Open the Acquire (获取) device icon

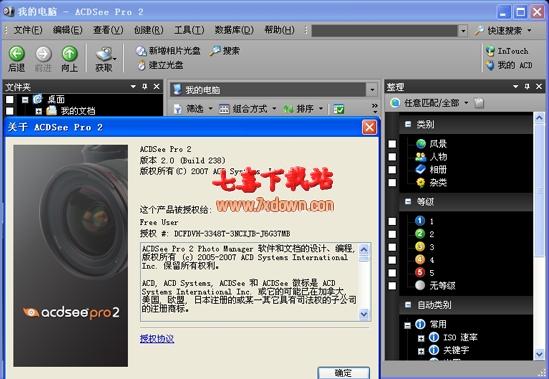tap(104, 54)
